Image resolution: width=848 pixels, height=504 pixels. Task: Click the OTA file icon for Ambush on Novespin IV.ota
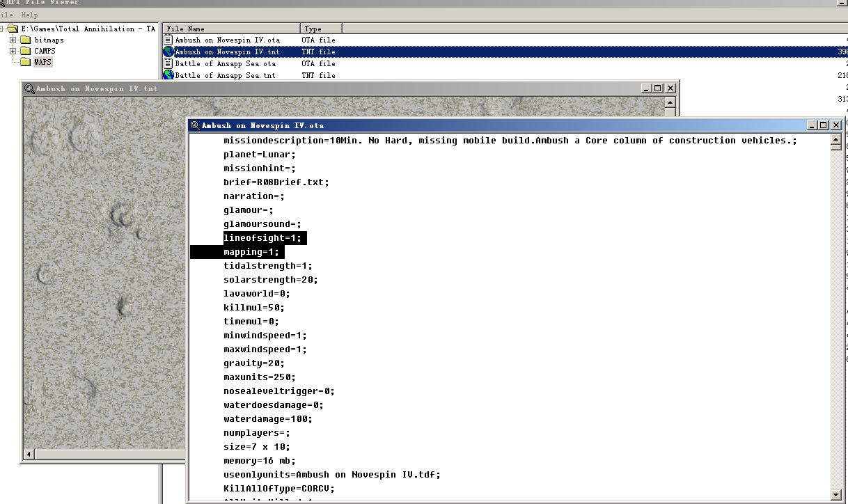(x=168, y=40)
